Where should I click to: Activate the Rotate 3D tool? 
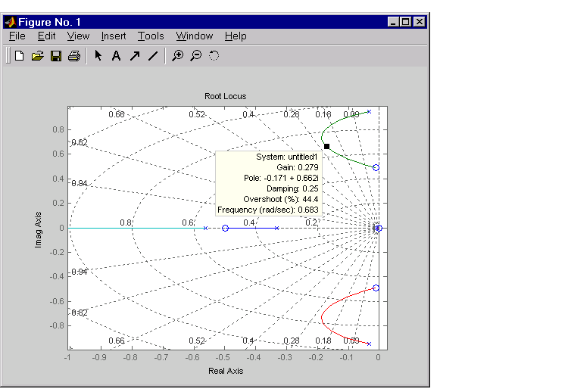214,56
